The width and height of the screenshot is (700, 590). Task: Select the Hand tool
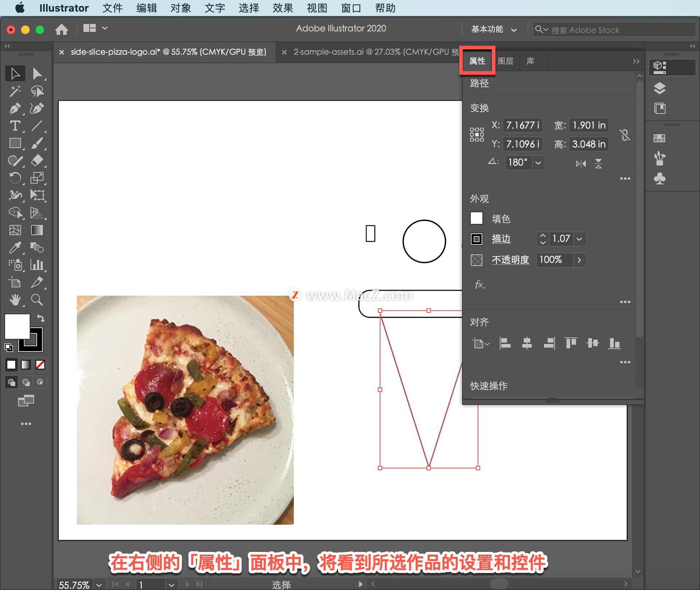tap(15, 300)
